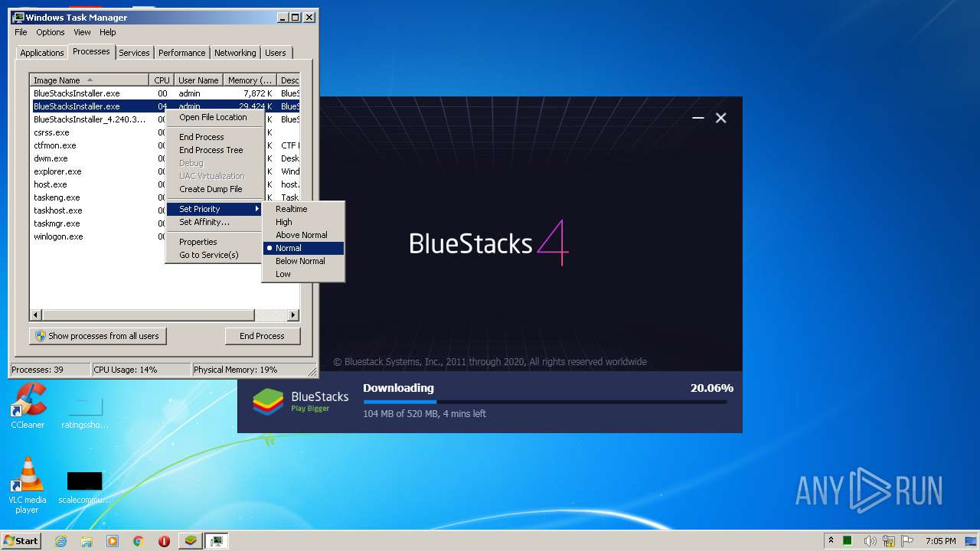Click the green CPU meter tray icon
980x551 pixels.
click(x=848, y=541)
